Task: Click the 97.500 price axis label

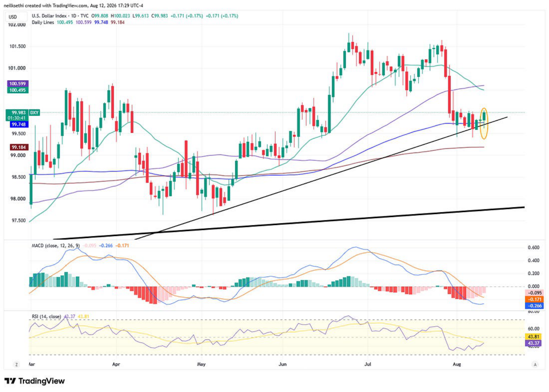Action: tap(19, 220)
